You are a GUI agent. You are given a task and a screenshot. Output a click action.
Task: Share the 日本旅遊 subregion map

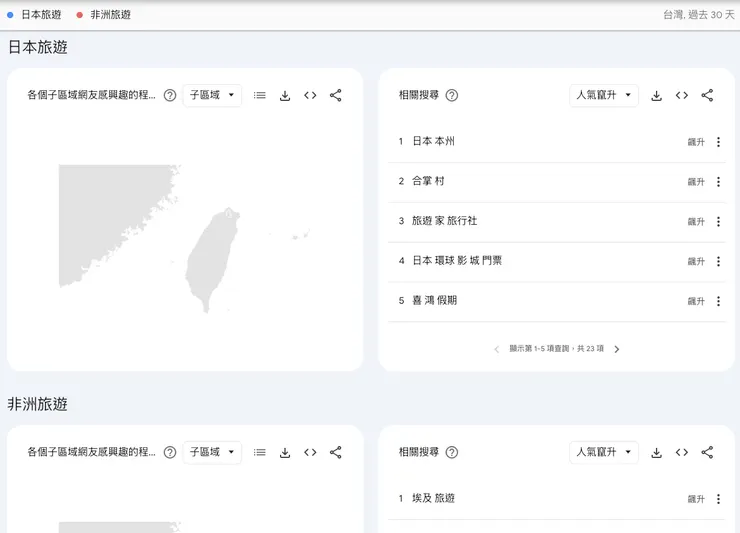click(x=336, y=95)
